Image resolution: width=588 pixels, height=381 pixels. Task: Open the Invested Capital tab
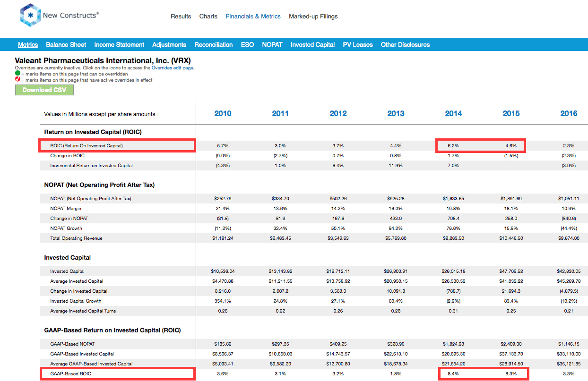313,44
